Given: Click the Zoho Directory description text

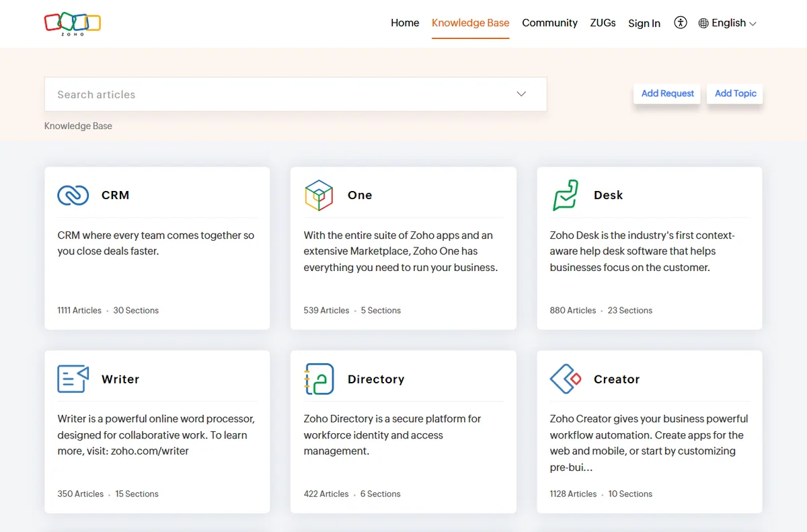Looking at the screenshot, I should pyautogui.click(x=392, y=435).
